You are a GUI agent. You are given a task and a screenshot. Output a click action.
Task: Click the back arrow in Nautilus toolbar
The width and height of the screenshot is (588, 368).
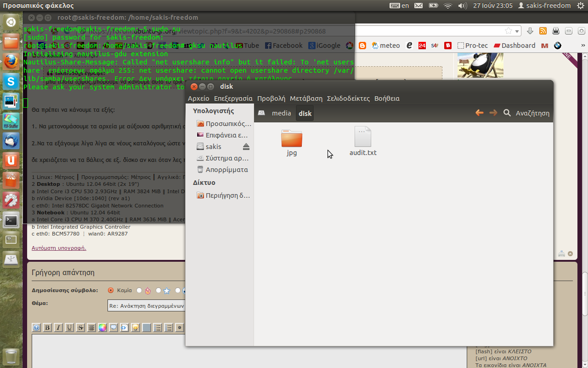(x=479, y=113)
